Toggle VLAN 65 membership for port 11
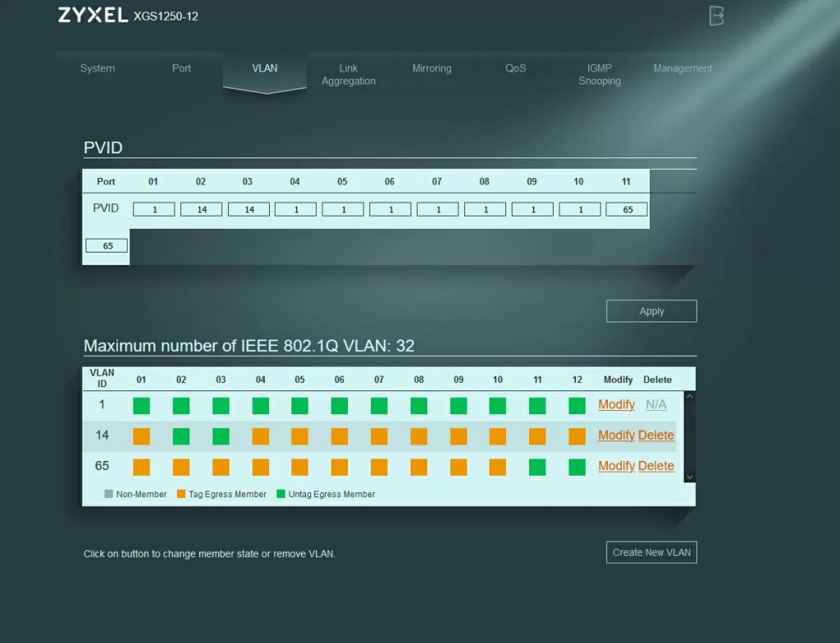The image size is (840, 643). click(537, 467)
